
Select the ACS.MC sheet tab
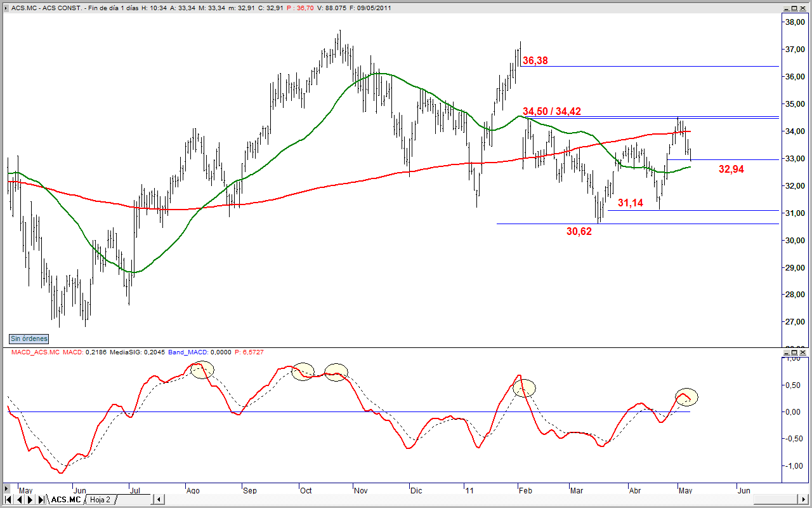[x=66, y=500]
